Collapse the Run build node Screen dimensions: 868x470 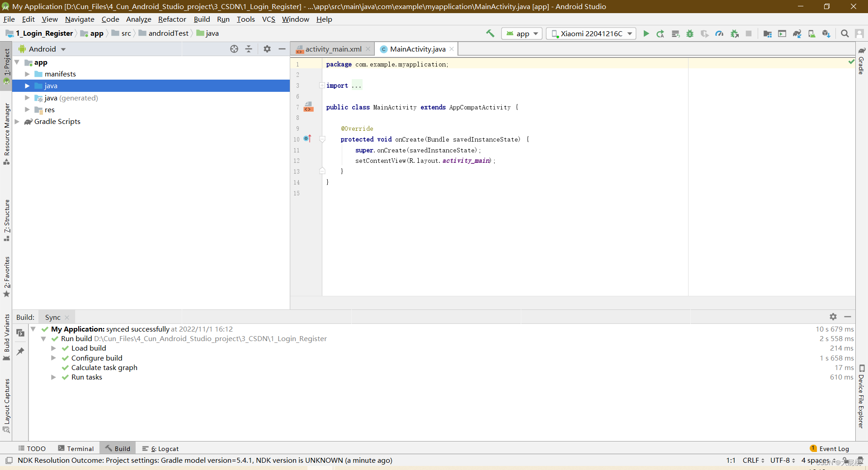(43, 338)
